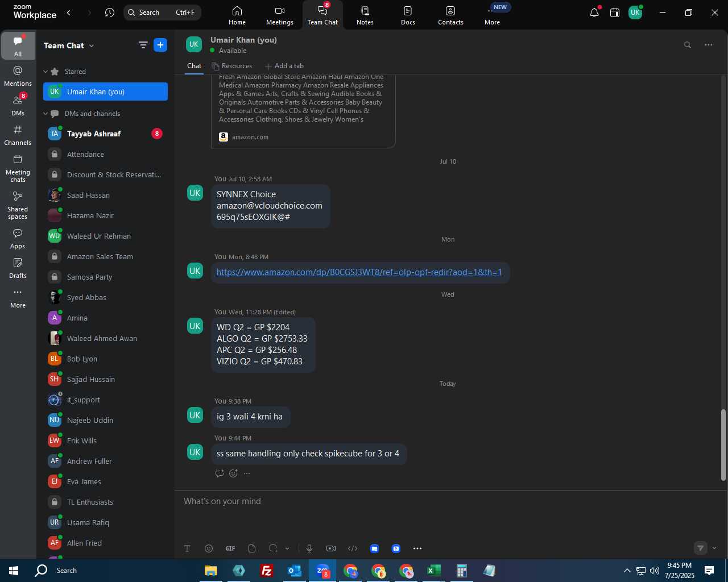Open the Attendance channel
Viewport: 728px width, 582px height.
tap(105, 154)
